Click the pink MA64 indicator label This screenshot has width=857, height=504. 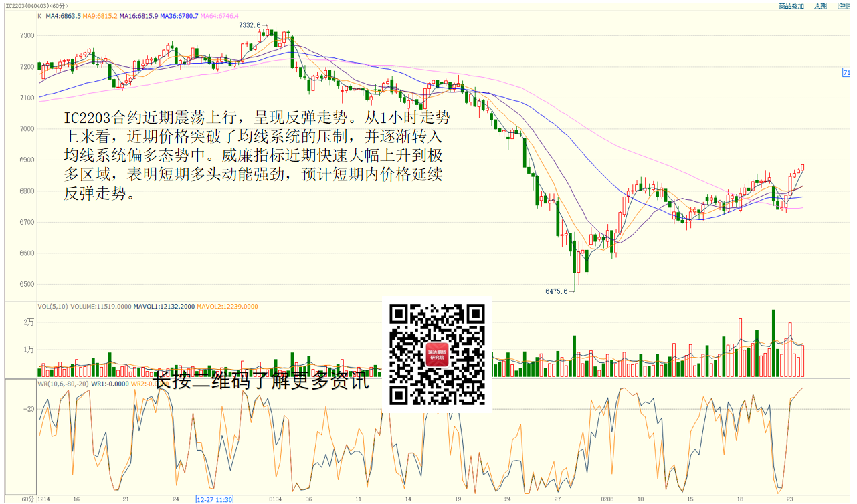(x=219, y=15)
